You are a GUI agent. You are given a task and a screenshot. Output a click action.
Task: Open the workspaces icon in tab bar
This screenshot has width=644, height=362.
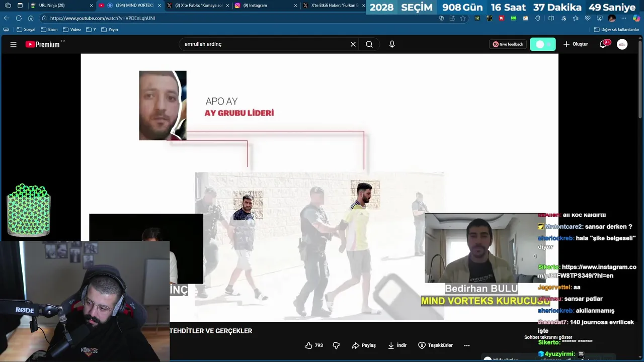point(8,6)
